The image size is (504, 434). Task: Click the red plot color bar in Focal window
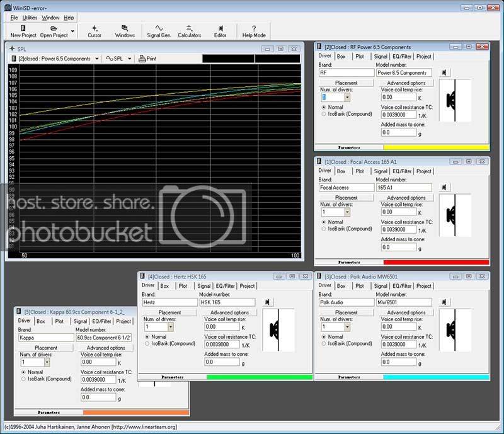click(x=436, y=262)
